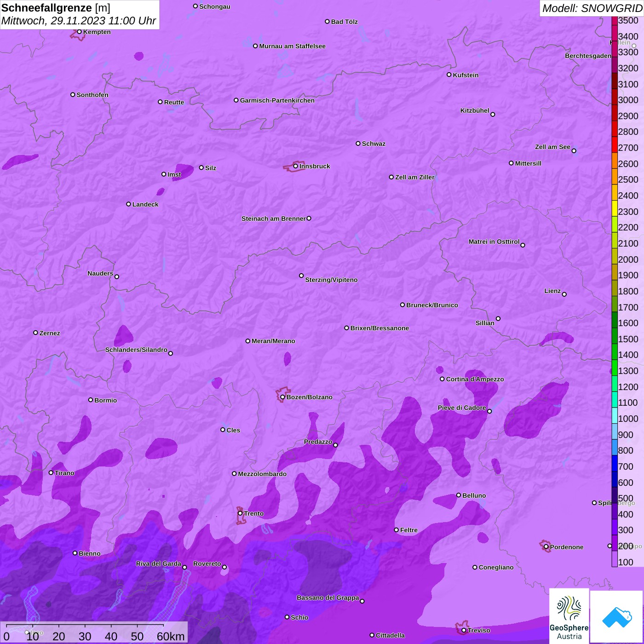Click the blue cloud house logo
The height and width of the screenshot is (644, 644).
pos(617,617)
